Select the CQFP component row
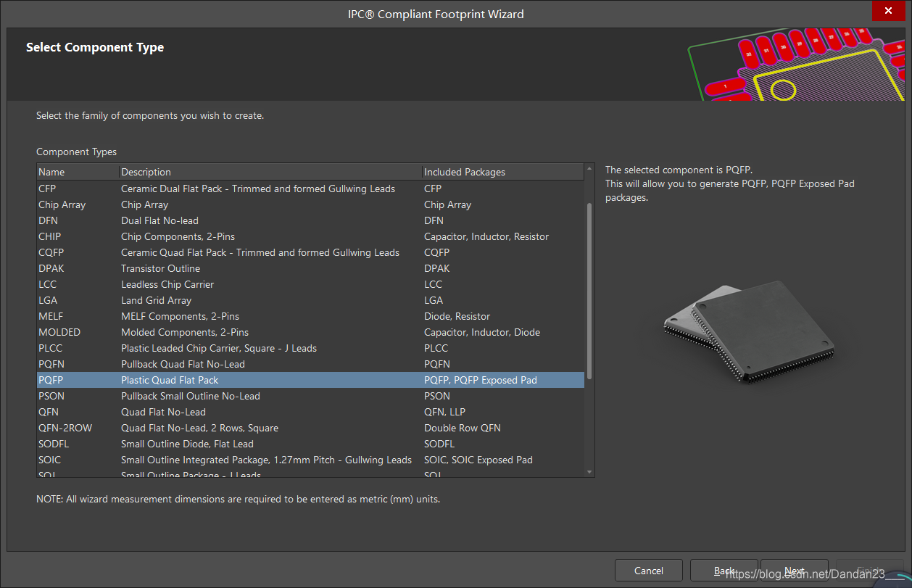Viewport: 912px width, 588px height. 310,252
